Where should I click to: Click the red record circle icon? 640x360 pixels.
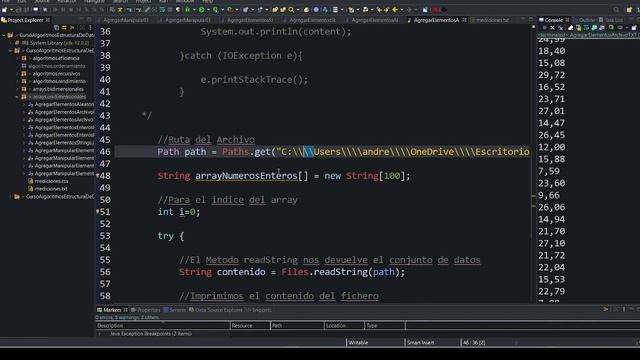(x=436, y=9)
